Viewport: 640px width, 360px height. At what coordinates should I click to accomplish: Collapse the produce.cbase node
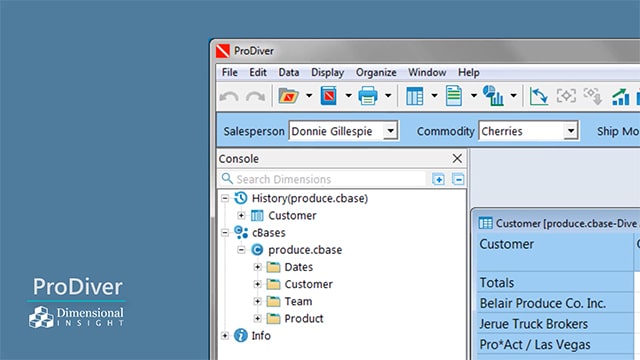[241, 250]
